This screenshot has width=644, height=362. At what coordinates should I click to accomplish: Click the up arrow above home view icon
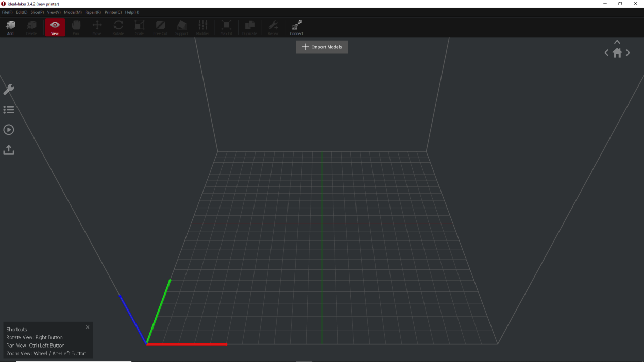tap(617, 42)
